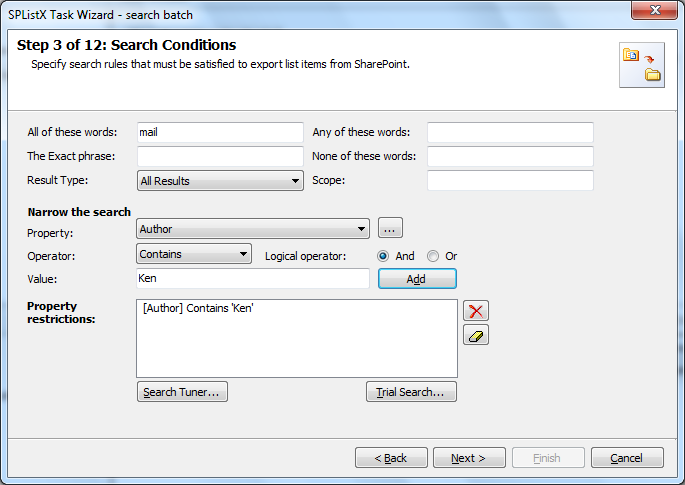This screenshot has width=685, height=485.
Task: Delete selected restriction with red X icon
Action: pos(476,311)
